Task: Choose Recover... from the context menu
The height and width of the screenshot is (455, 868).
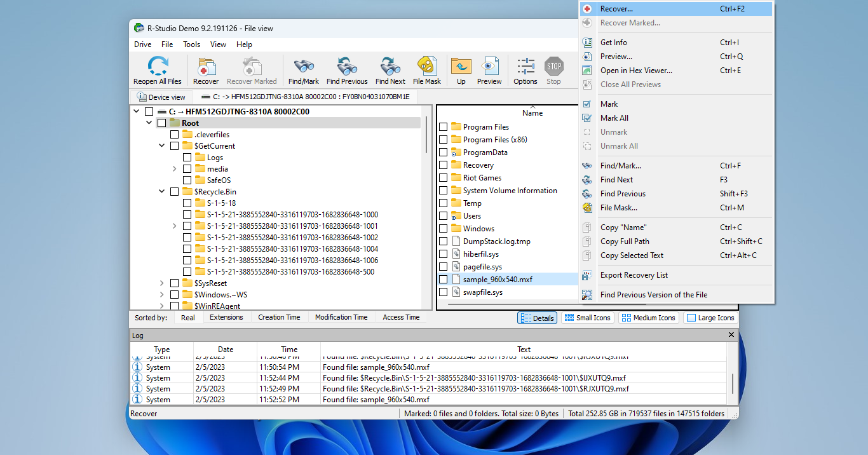Action: [x=677, y=9]
